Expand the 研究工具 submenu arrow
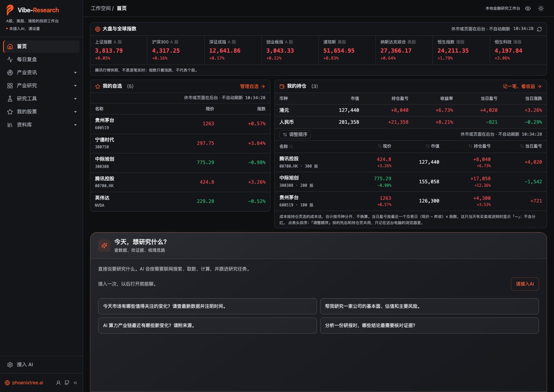Screen dimensions: 554x392 point(75,99)
